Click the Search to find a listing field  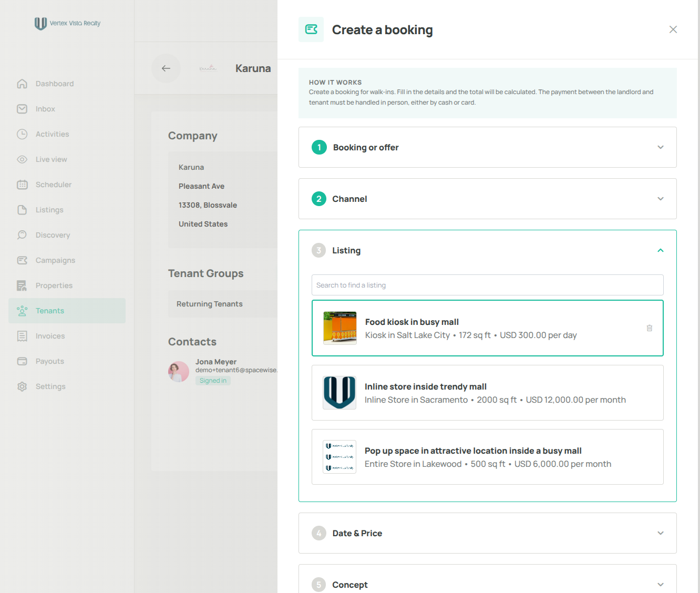(487, 285)
